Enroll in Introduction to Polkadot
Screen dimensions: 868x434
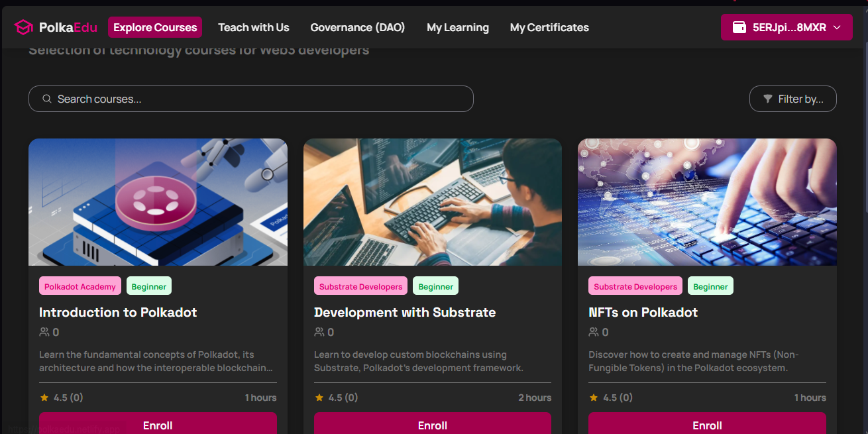(158, 425)
